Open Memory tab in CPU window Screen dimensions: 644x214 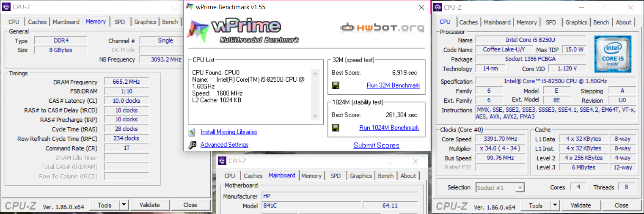[x=527, y=22]
